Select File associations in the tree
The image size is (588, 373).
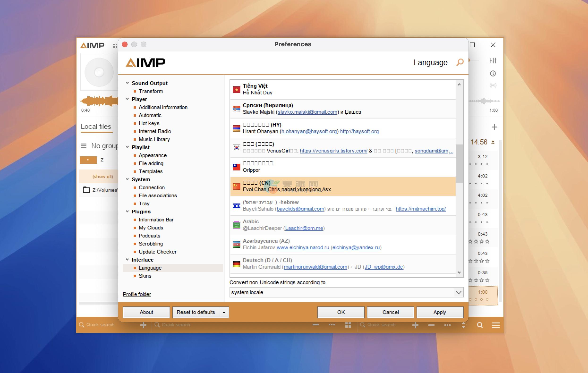tap(158, 195)
